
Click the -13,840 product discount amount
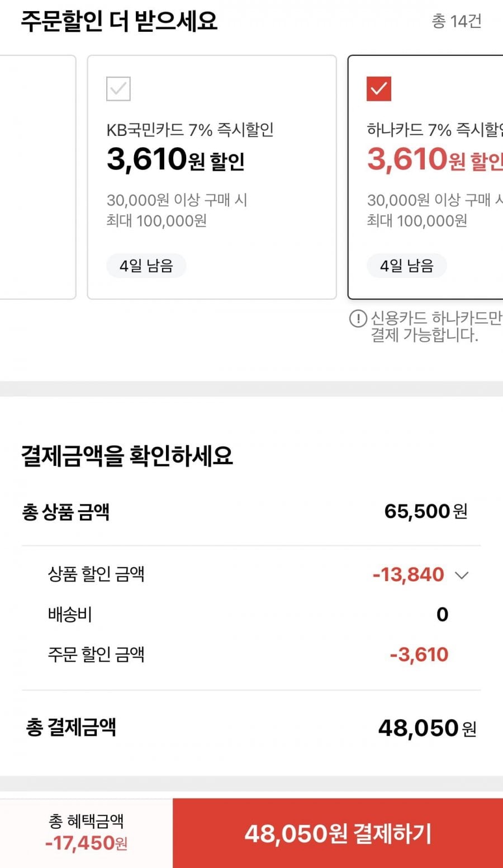(x=409, y=574)
